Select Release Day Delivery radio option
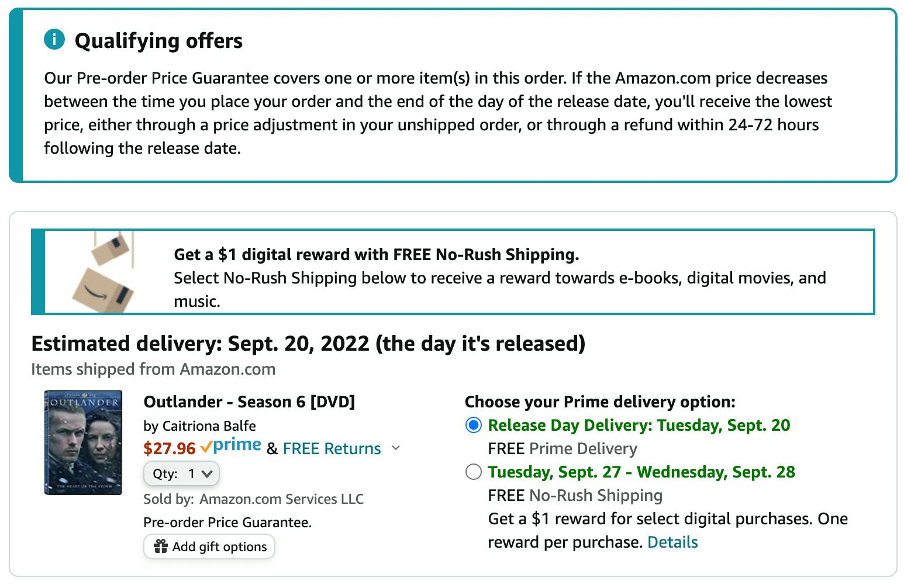 click(473, 425)
